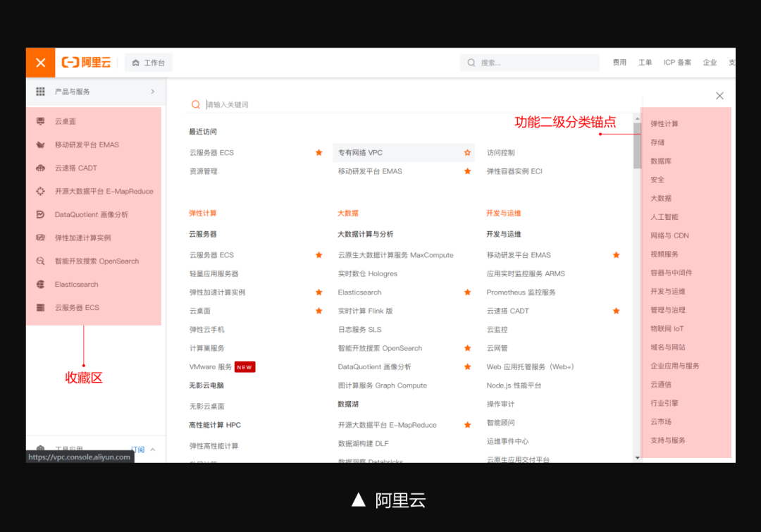Screen dimensions: 761x532
Task: Click scrollbar down arrow in product list
Action: pos(637,458)
